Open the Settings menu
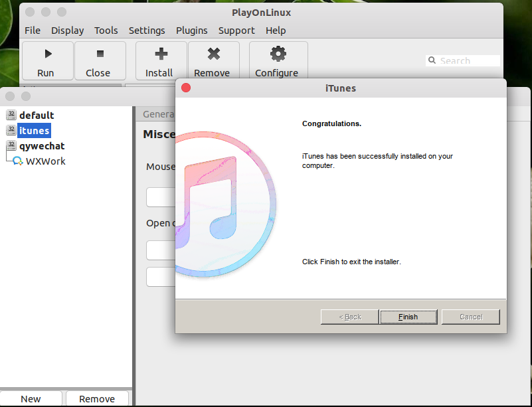532x407 pixels. [x=147, y=31]
